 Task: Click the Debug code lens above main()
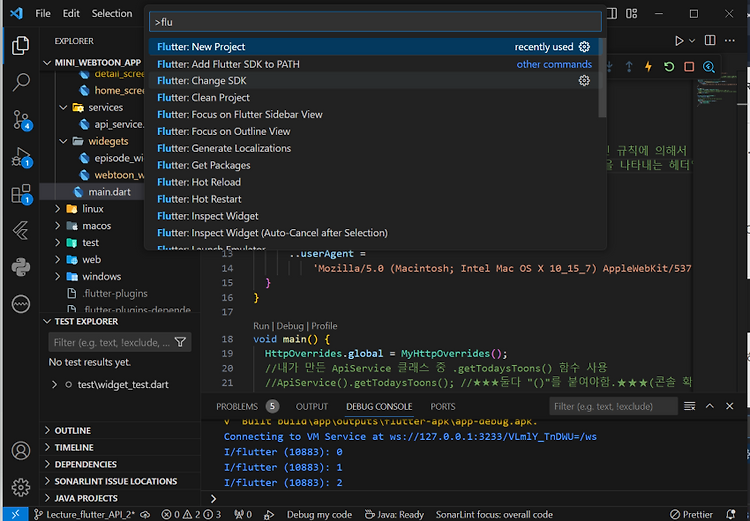(x=290, y=326)
